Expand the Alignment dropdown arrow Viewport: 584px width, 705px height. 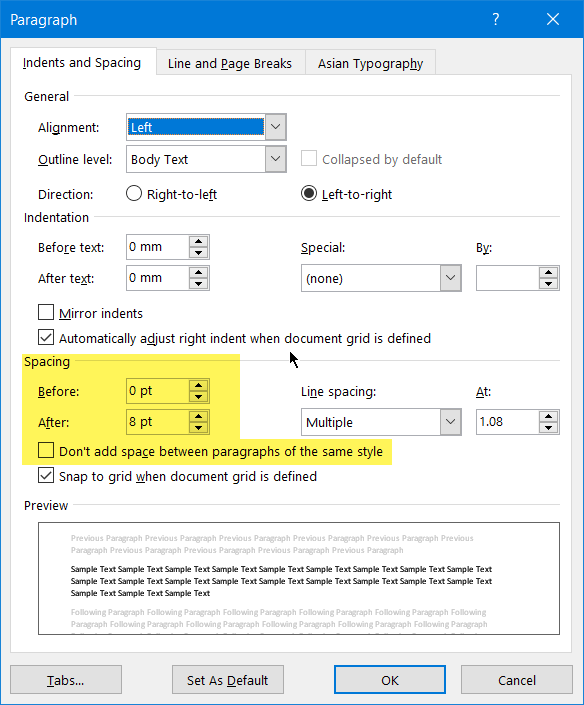[x=276, y=127]
